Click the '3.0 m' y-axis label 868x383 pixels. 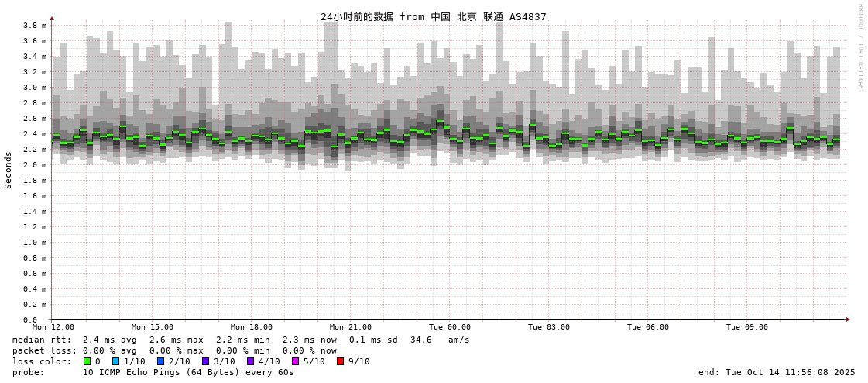coord(35,88)
